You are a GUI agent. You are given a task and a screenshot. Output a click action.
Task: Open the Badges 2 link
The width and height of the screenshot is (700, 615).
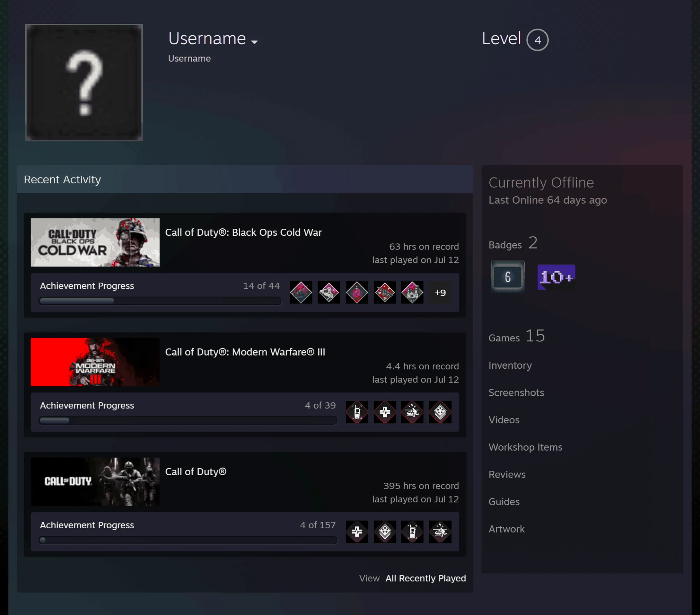[513, 243]
